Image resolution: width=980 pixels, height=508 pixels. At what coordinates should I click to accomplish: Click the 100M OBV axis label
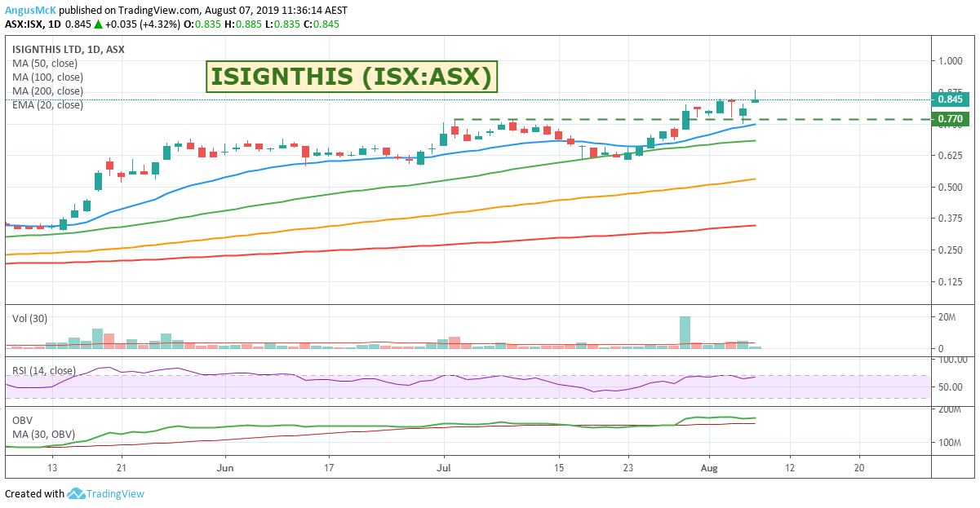click(x=949, y=443)
